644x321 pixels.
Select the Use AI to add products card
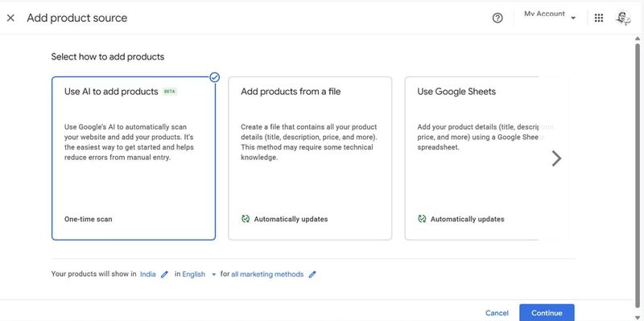click(134, 158)
